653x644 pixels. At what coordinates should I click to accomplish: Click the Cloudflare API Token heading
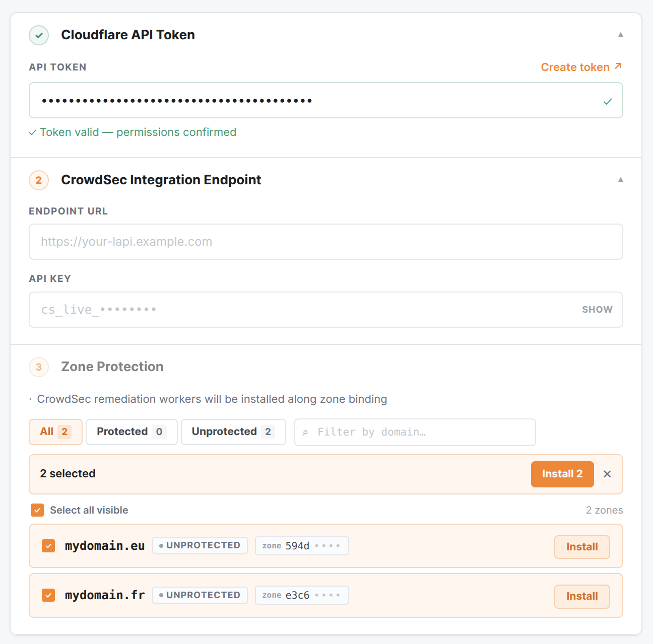click(x=128, y=35)
